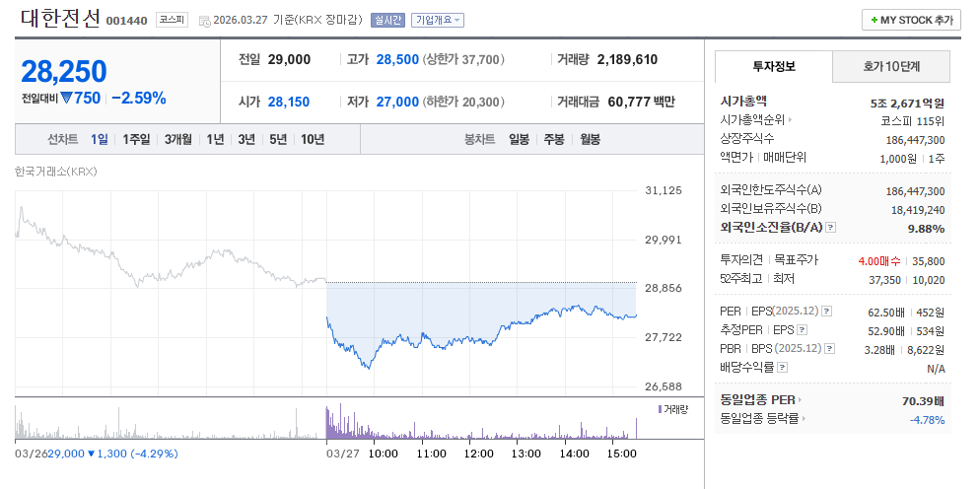Viewport: 980px width, 489px height.
Task: Click the previous-day summary 29,000 ▼1,300 (-4.29%)
Action: [x=113, y=454]
